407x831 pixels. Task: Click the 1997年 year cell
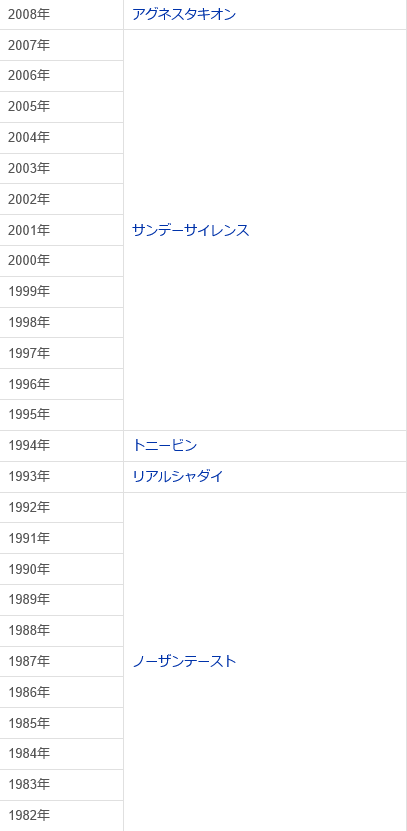point(61,353)
